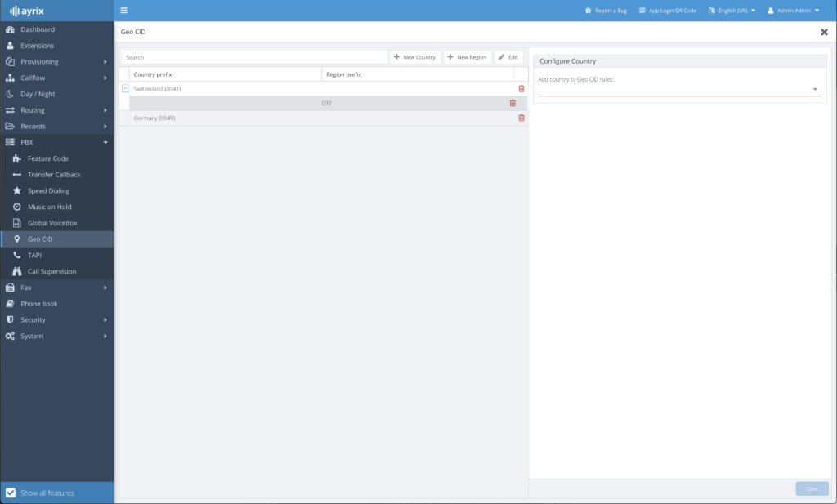Expand the Provisioning menu arrow
The height and width of the screenshot is (504, 837).
tap(105, 62)
